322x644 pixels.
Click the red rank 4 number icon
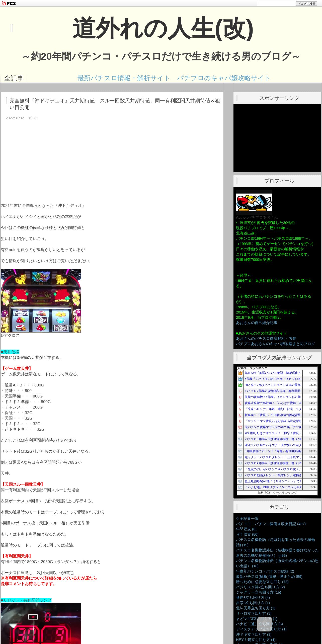pos(240,391)
